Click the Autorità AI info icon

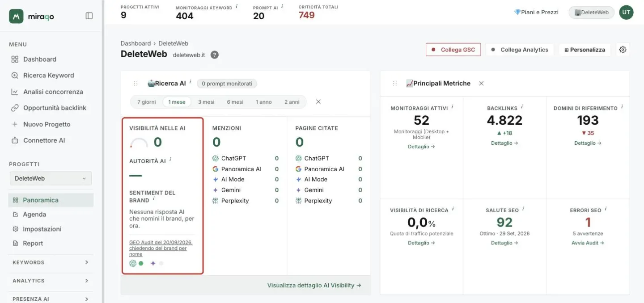click(x=170, y=160)
